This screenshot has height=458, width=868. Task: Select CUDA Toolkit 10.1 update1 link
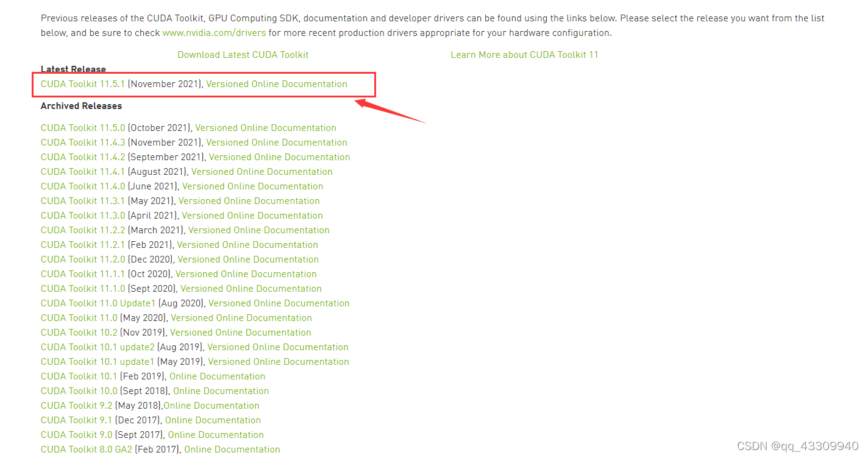(x=98, y=362)
